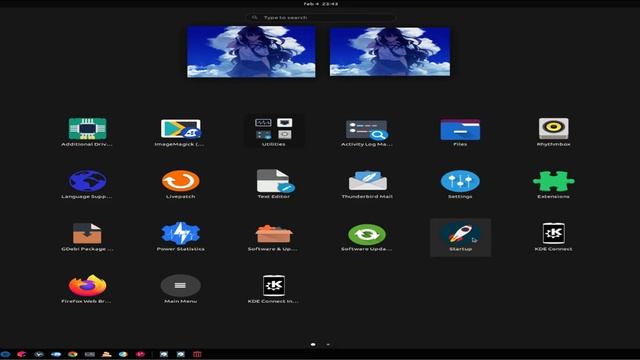Screen dimensions: 640x360
Task: Open Firefox Web Browser
Action: [87, 289]
